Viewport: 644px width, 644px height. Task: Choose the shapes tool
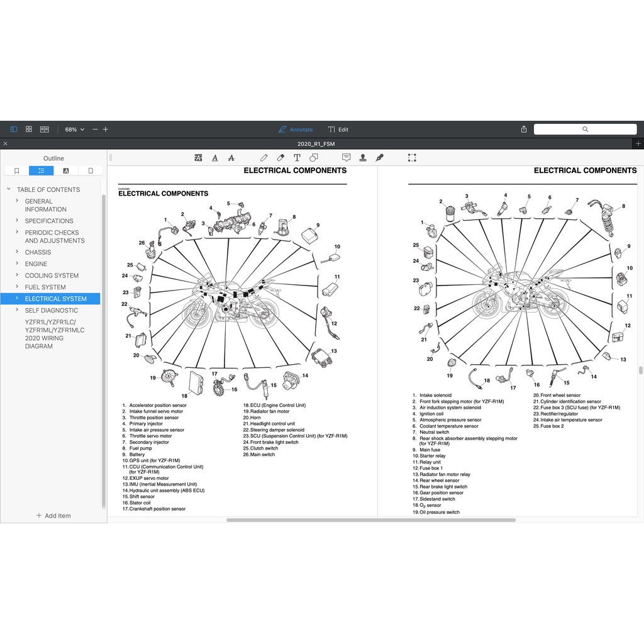pos(314,158)
